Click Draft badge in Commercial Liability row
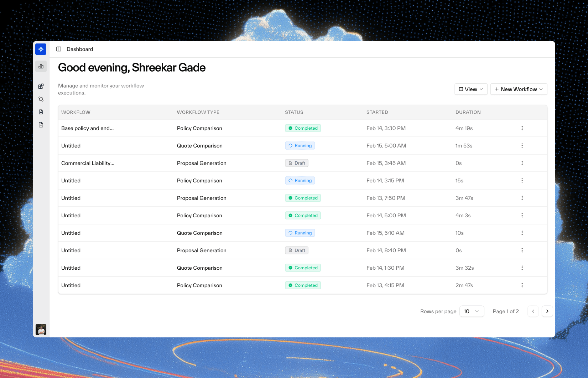This screenshot has height=378, width=588. [x=297, y=163]
